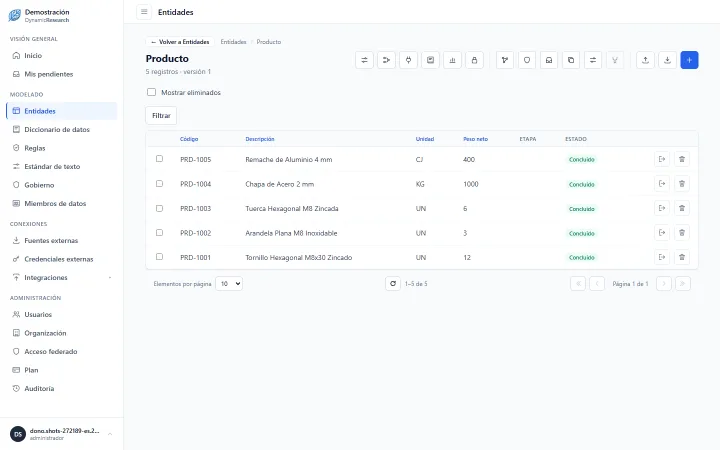The width and height of the screenshot is (720, 450).
Task: Sort table by Descripción column
Action: (x=260, y=139)
